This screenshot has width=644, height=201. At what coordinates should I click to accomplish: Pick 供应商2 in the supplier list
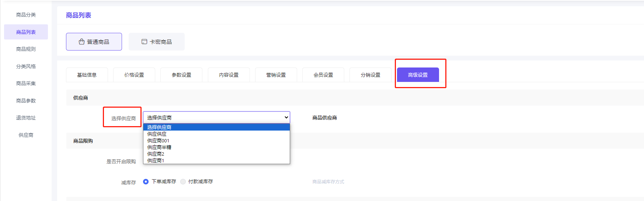(x=156, y=154)
